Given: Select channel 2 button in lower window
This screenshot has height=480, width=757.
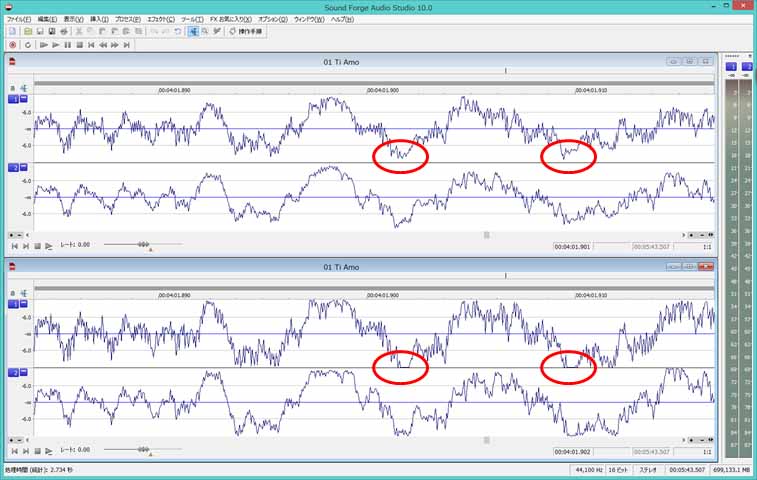Looking at the screenshot, I should click(14, 373).
